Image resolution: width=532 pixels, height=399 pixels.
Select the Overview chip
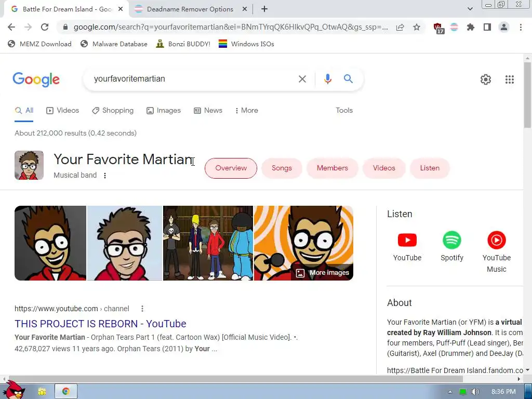231,168
